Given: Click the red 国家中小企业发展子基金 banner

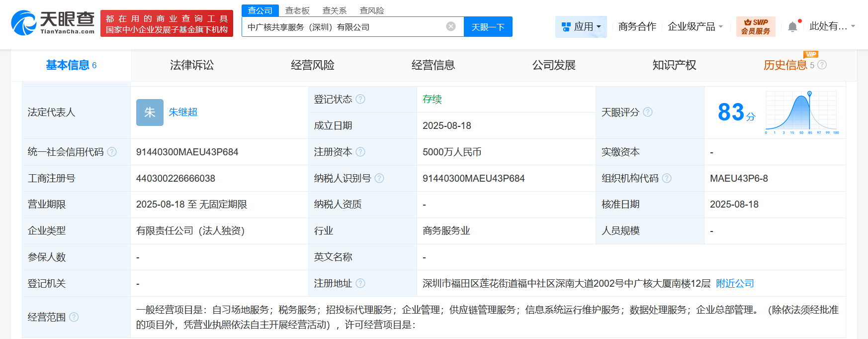Looking at the screenshot, I should [167, 23].
